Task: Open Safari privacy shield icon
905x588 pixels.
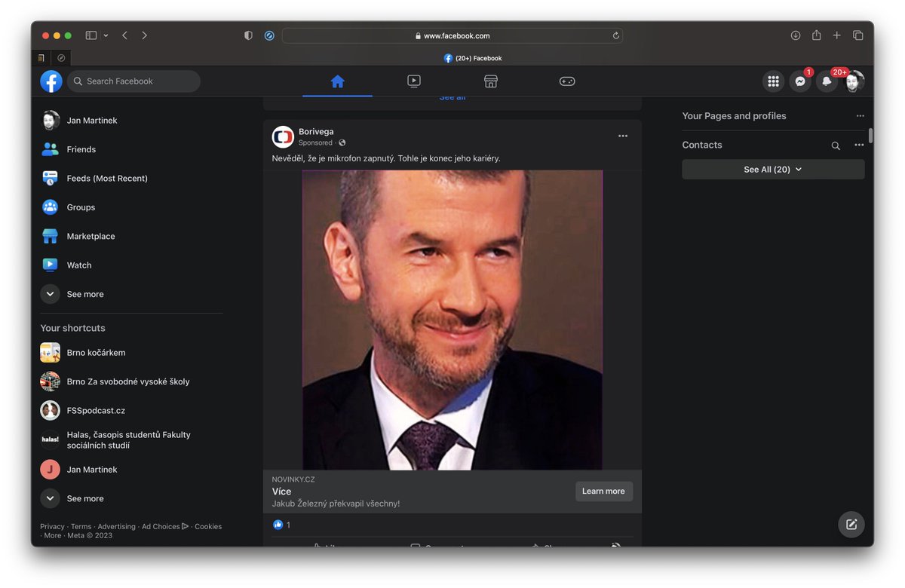Action: click(x=248, y=35)
